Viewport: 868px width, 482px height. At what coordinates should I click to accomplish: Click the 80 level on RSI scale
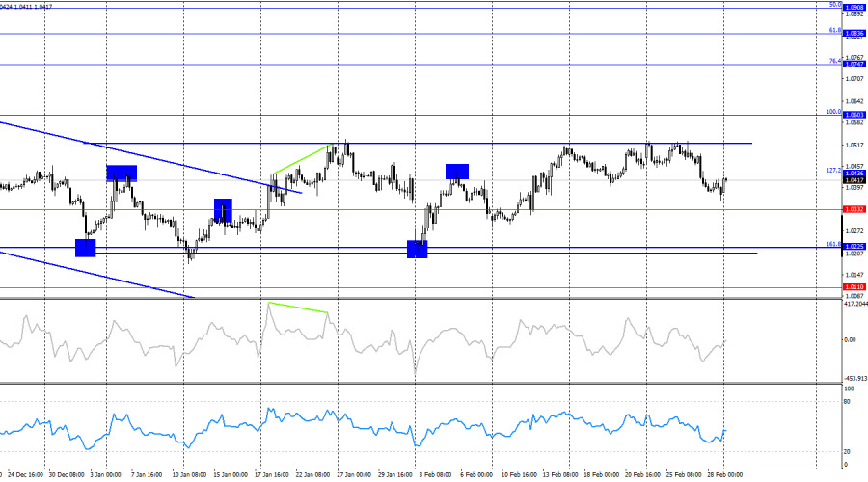(847, 402)
